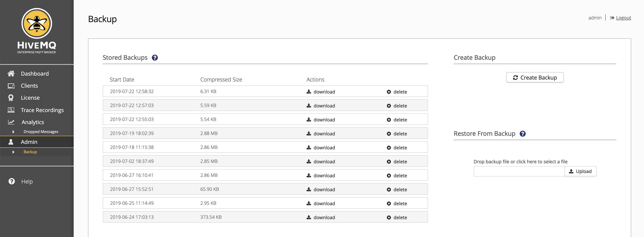Click the Compressed Size column header
The height and width of the screenshot is (237, 644).
coord(221,80)
